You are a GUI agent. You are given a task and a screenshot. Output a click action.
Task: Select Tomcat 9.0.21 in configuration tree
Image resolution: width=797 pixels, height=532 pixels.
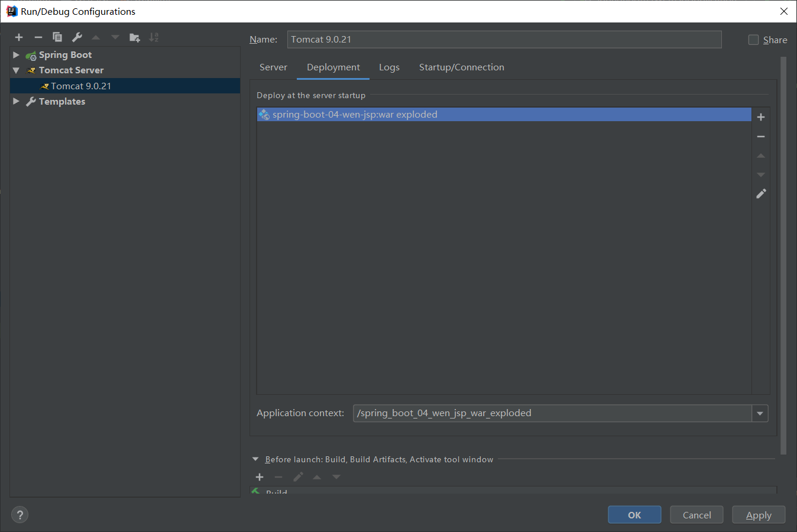(x=125, y=86)
